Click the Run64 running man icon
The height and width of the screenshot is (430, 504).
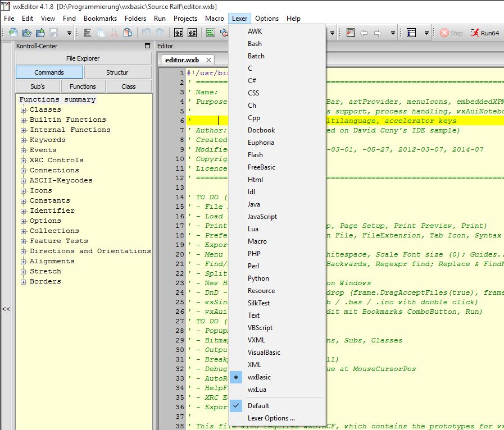(x=475, y=33)
